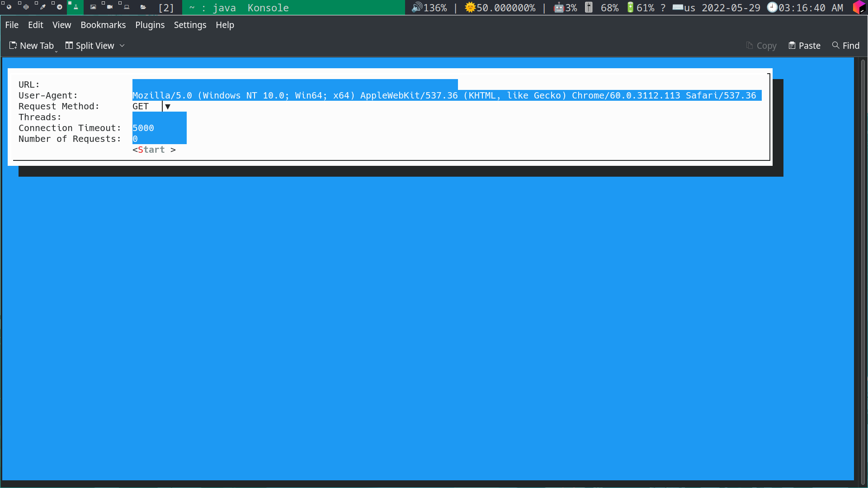Click the speaker volume icon in status bar
Image resolution: width=868 pixels, height=488 pixels.
[x=416, y=7]
